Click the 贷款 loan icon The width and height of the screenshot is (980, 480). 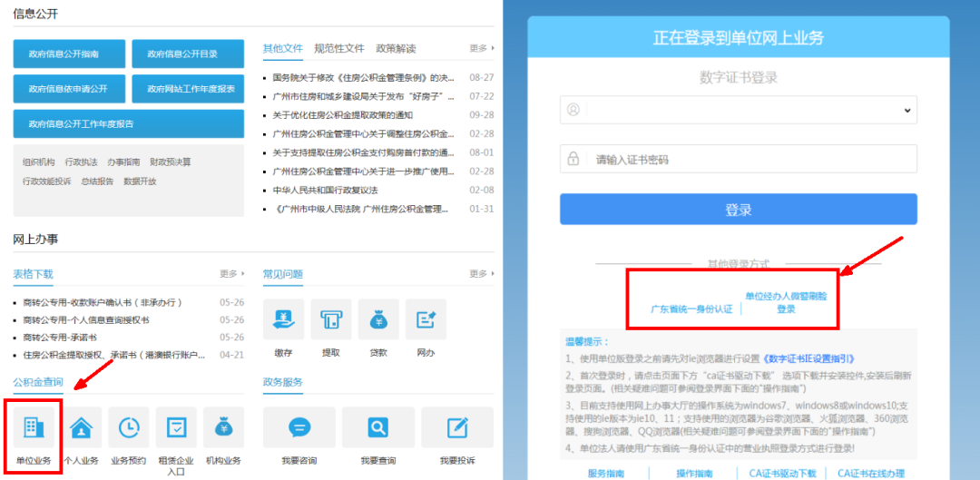pyautogui.click(x=378, y=319)
